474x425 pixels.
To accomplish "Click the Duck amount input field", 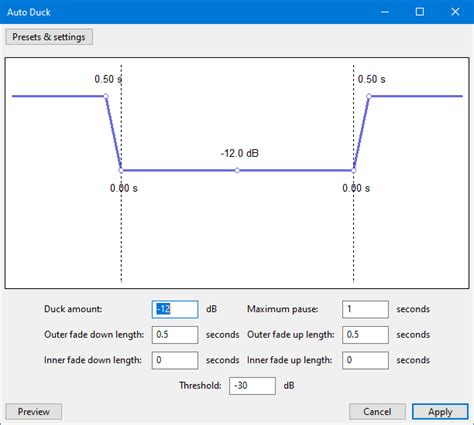I will click(175, 309).
